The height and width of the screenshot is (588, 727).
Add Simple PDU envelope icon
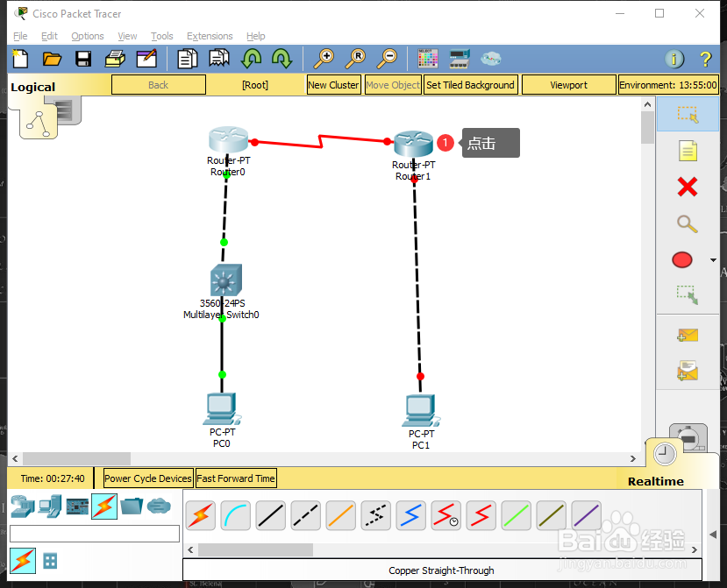click(x=688, y=335)
